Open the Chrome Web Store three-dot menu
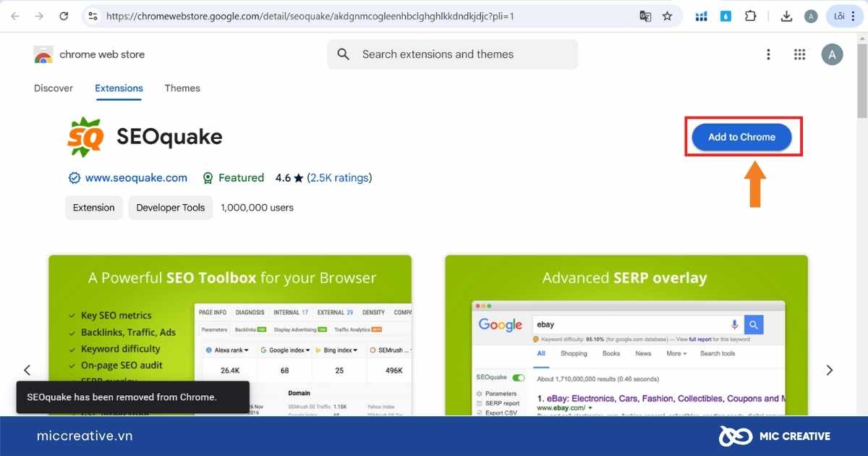 pyautogui.click(x=768, y=54)
